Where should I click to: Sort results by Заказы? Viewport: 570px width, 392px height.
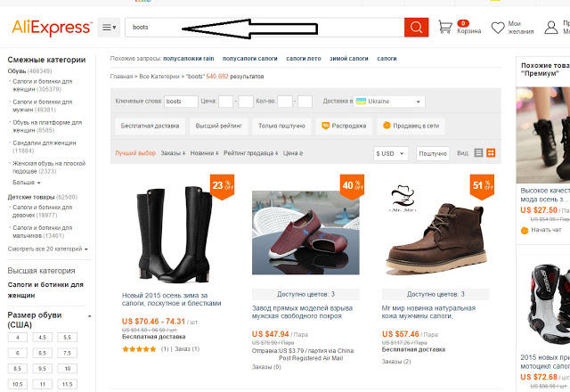173,153
